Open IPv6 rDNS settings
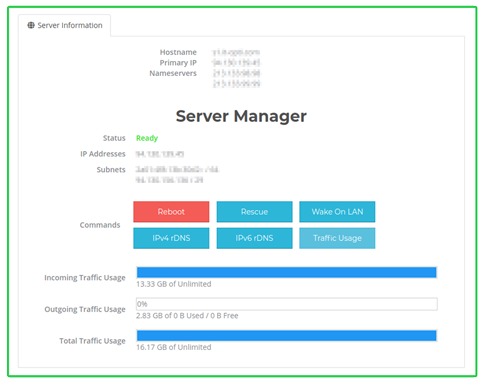This screenshot has height=382, width=485. (254, 238)
